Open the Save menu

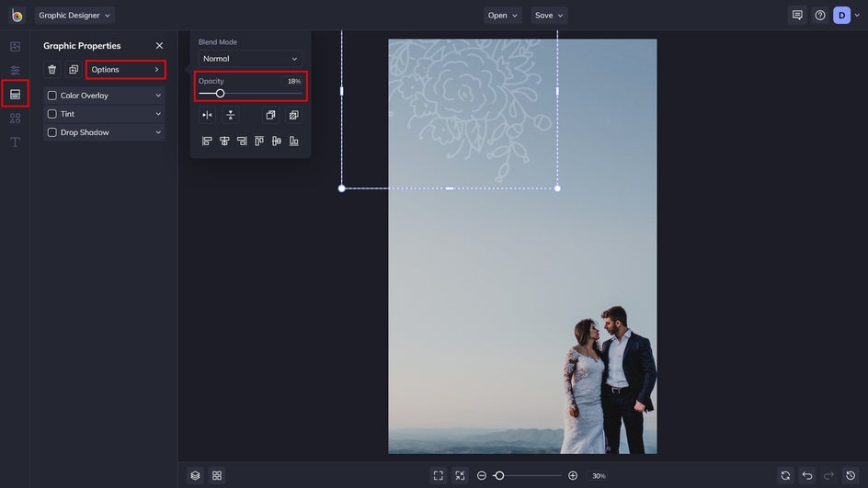tap(549, 16)
